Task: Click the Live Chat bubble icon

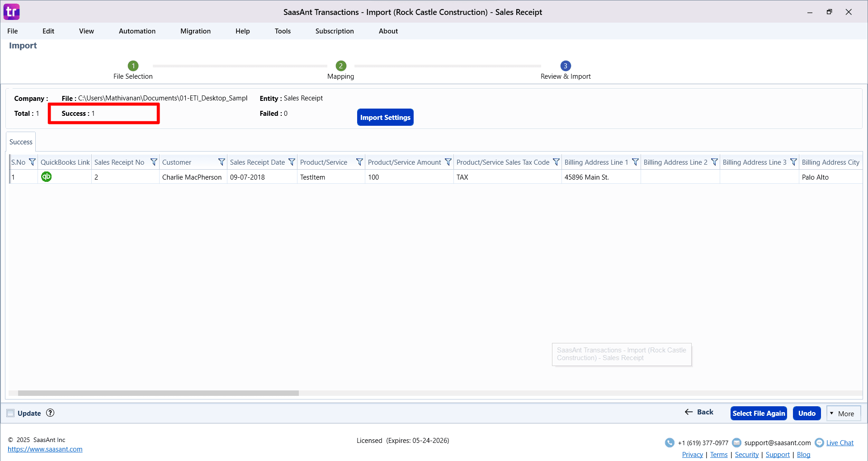Action: 819,443
